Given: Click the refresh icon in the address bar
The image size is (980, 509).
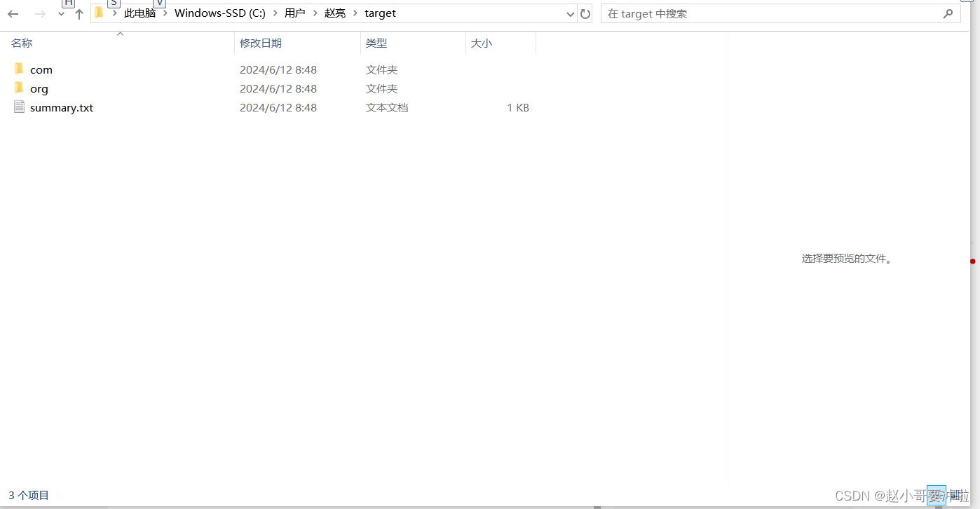Looking at the screenshot, I should [585, 13].
